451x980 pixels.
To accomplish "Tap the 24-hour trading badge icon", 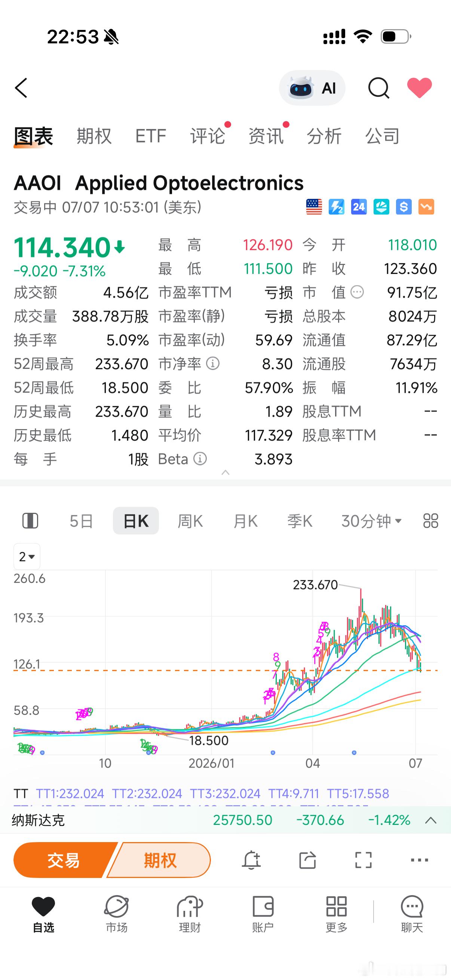I will pyautogui.click(x=359, y=207).
